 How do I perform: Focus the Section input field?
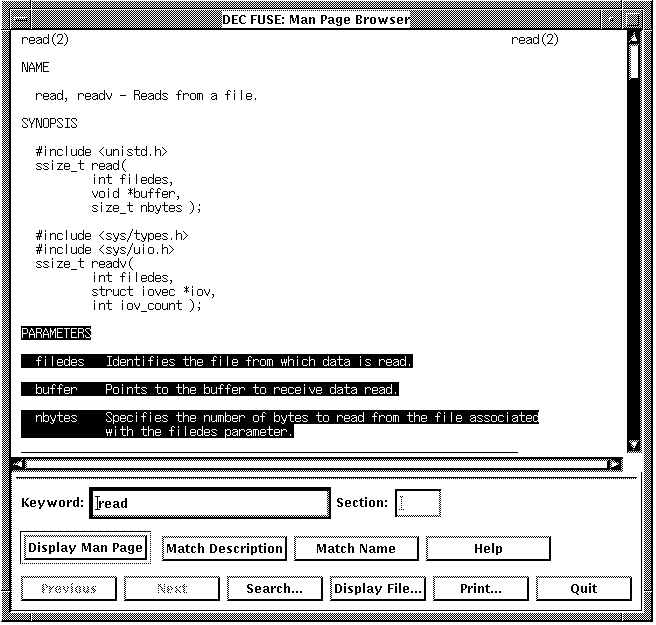coord(417,503)
